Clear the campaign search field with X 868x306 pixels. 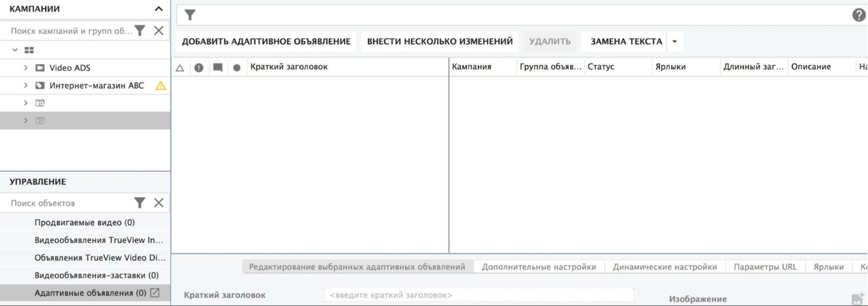point(159,30)
